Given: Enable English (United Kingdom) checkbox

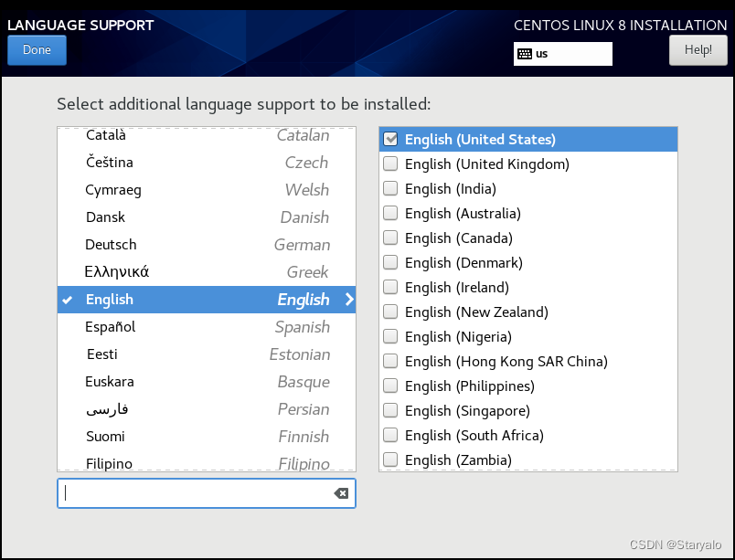Looking at the screenshot, I should 390,164.
